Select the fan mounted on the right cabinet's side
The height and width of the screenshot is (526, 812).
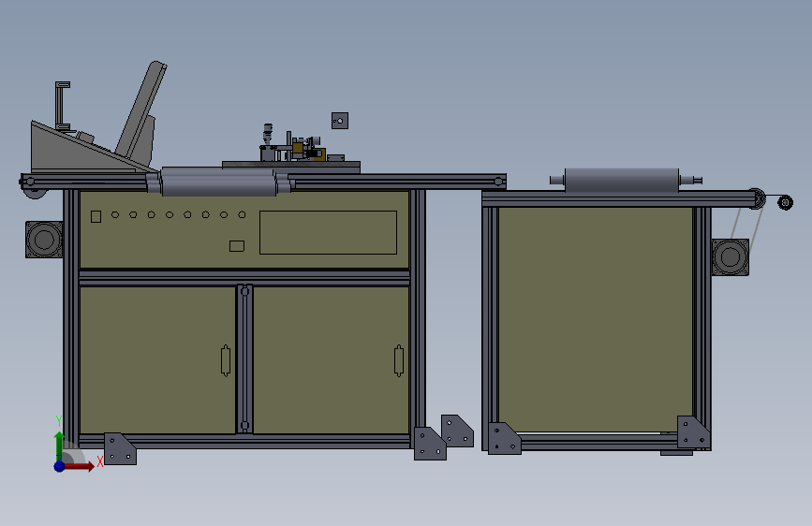731,256
